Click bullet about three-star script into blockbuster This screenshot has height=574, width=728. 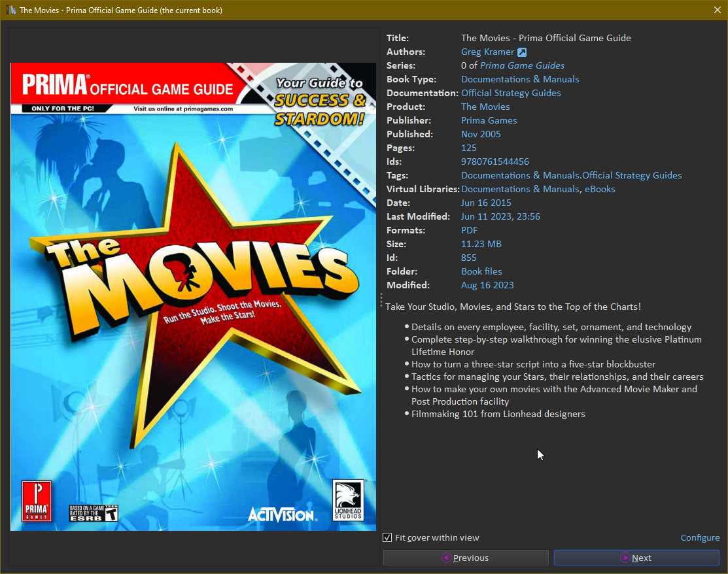(534, 364)
